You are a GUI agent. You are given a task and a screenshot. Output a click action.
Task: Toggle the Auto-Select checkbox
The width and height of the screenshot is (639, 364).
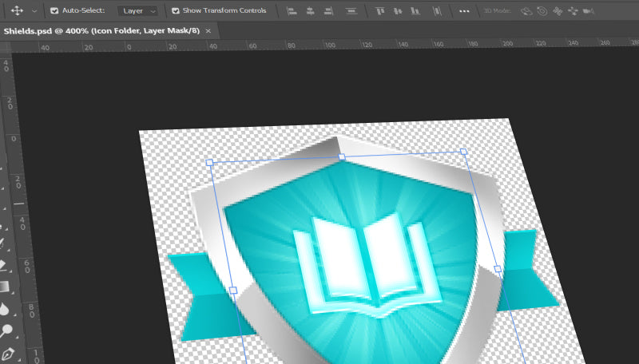tap(54, 11)
